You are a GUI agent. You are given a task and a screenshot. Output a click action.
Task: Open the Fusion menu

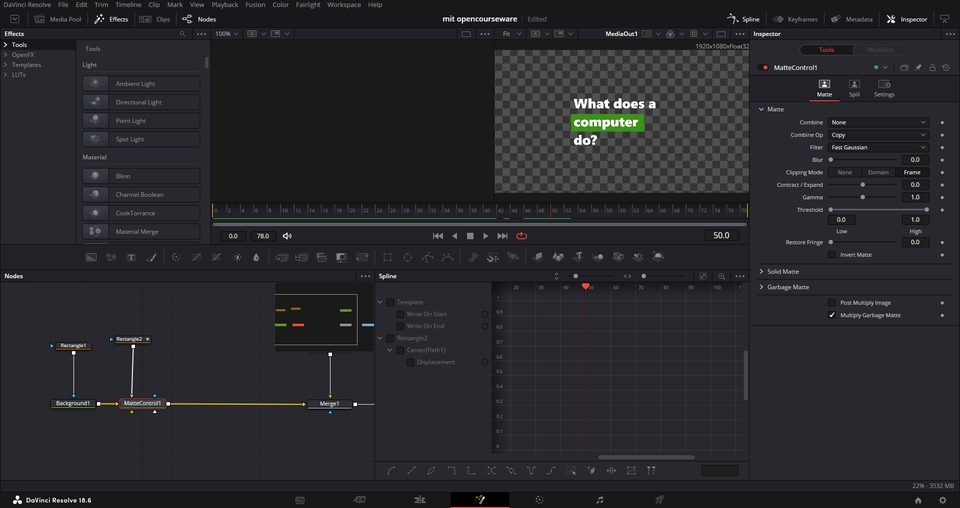tap(255, 4)
